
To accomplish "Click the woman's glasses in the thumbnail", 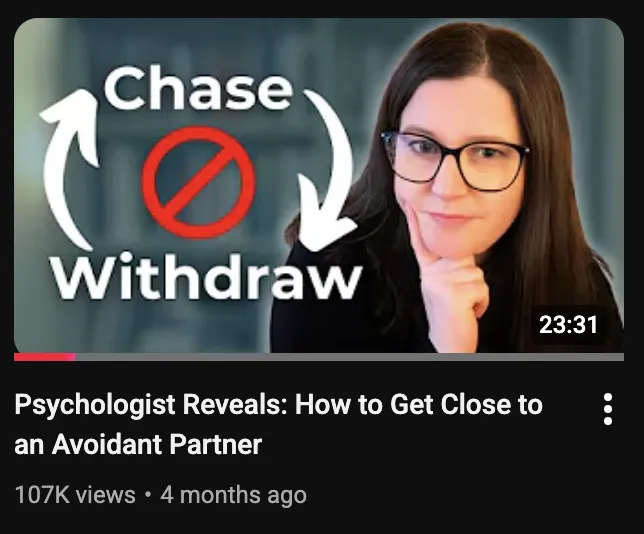I will click(x=454, y=160).
